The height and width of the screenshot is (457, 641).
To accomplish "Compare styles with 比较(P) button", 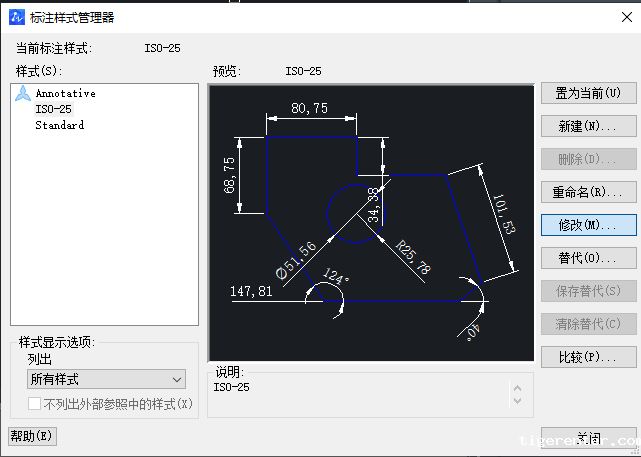I will tap(587, 357).
